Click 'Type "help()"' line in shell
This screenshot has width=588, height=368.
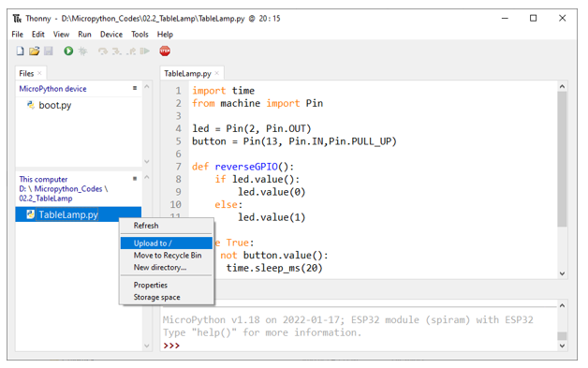(262, 332)
